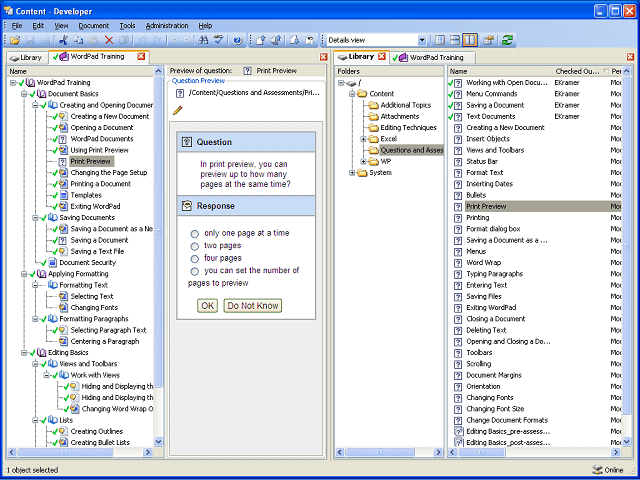Click the Online status indicator
The height and width of the screenshot is (480, 640).
pos(608,470)
